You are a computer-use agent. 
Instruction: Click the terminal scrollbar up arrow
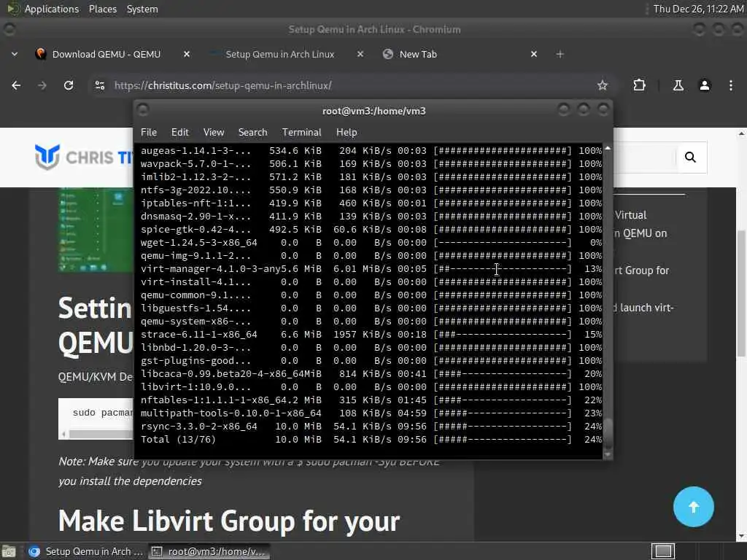[608, 148]
